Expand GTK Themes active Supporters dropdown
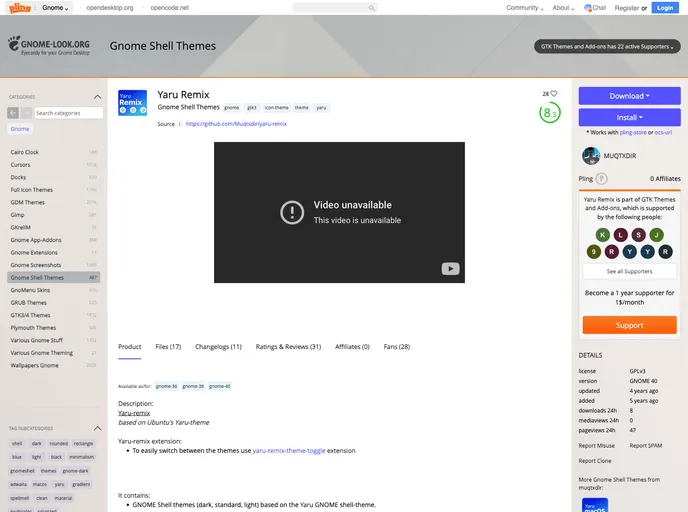This screenshot has width=688, height=512. (x=607, y=47)
